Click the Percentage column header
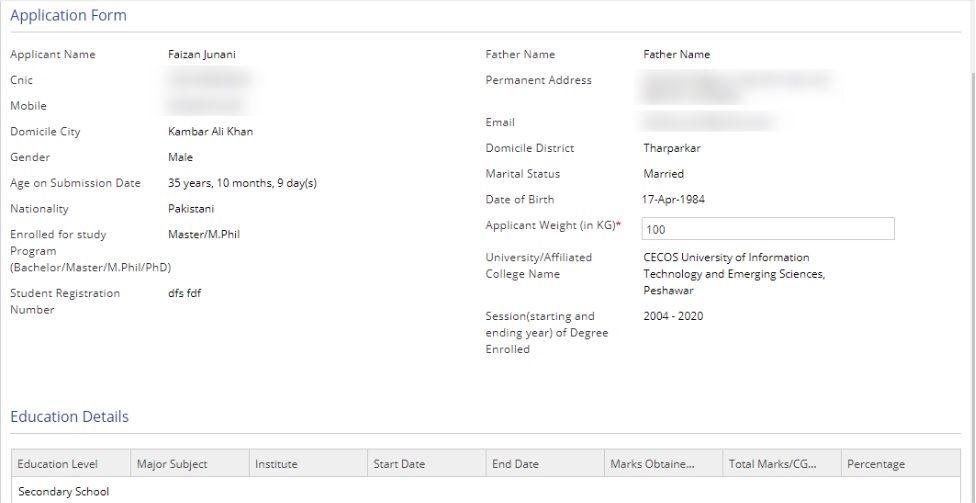Image resolution: width=976 pixels, height=503 pixels. click(876, 464)
